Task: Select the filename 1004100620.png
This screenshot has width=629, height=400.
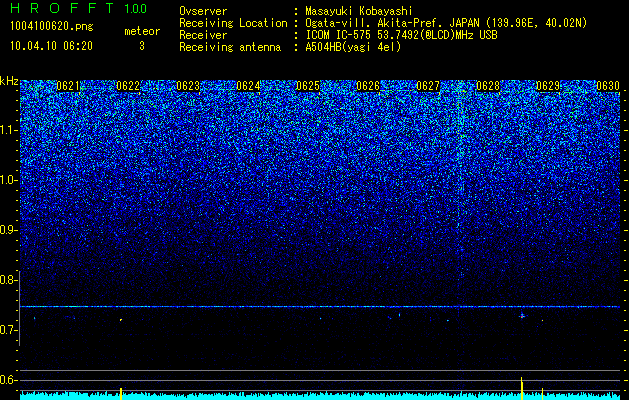Action: [x=52, y=27]
